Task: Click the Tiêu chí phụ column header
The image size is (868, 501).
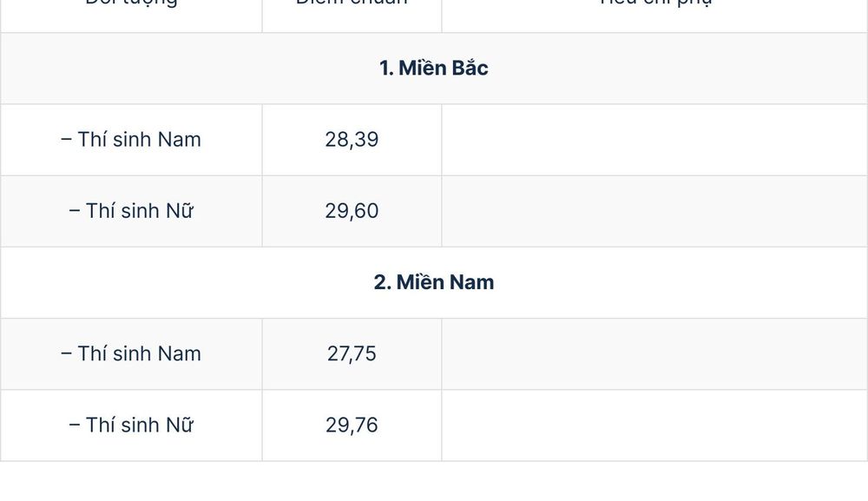Action: [x=655, y=3]
